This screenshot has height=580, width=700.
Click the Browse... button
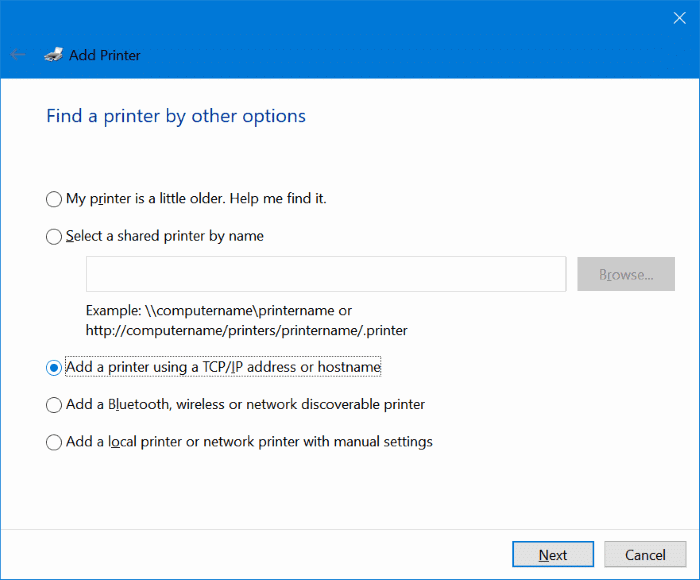coord(626,274)
